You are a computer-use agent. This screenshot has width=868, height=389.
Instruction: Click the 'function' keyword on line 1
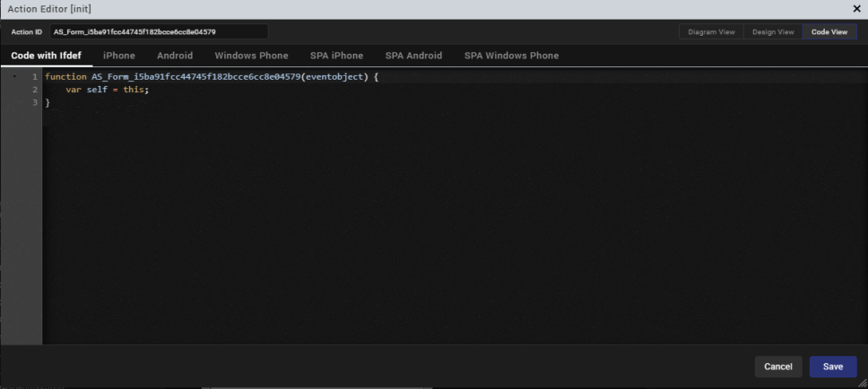click(65, 77)
